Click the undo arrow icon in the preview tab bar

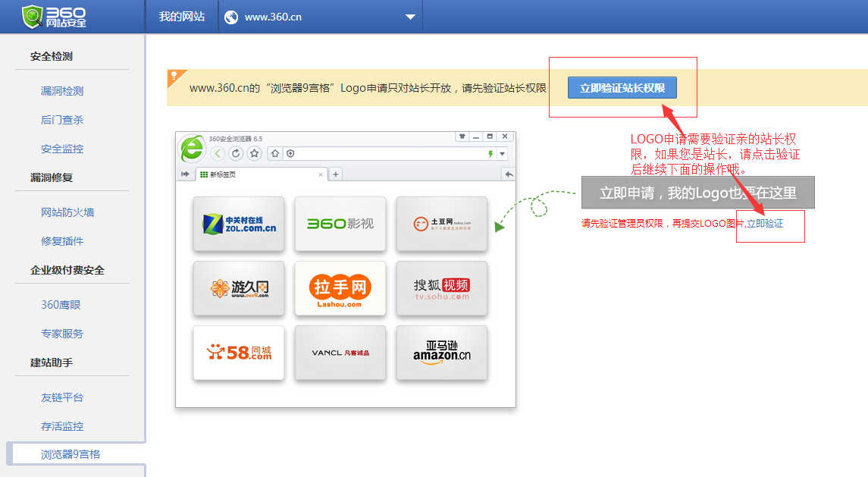point(509,174)
